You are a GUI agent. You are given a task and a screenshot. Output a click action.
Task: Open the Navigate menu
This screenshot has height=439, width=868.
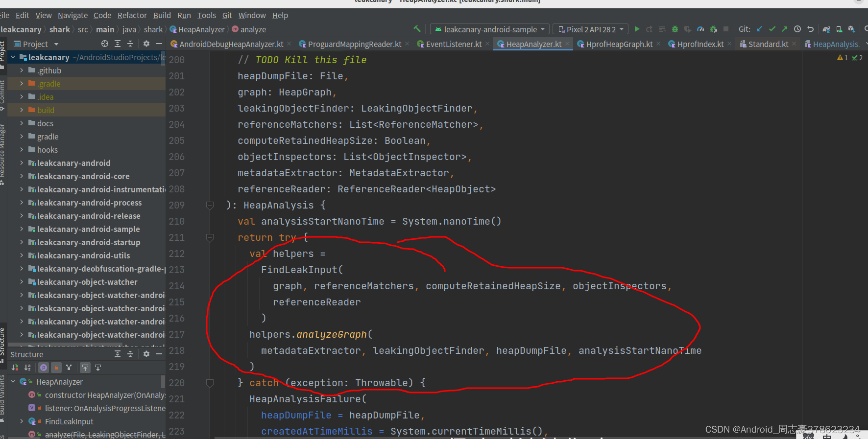72,15
